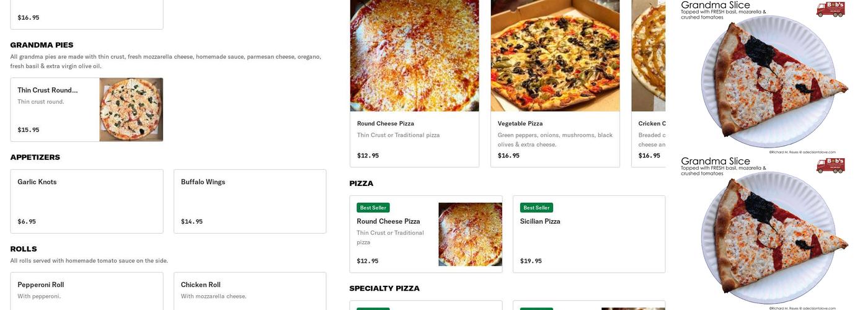This screenshot has height=310, width=868.
Task: Click the Round Cheese Pizza thumbnail in the Pizza section
Action: (470, 234)
